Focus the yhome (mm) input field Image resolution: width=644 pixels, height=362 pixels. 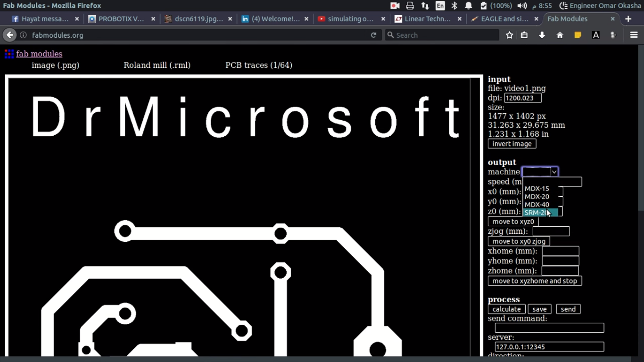561,261
